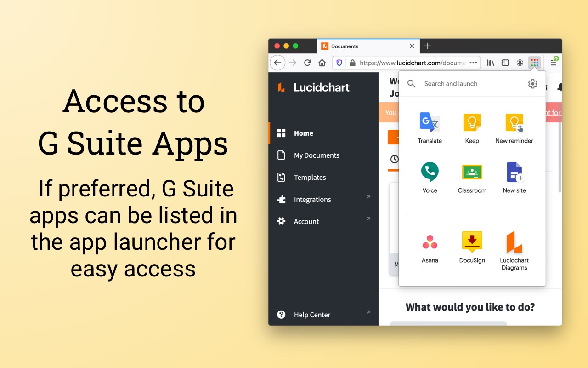View site security padlock info
The height and width of the screenshot is (368, 588).
coord(352,63)
